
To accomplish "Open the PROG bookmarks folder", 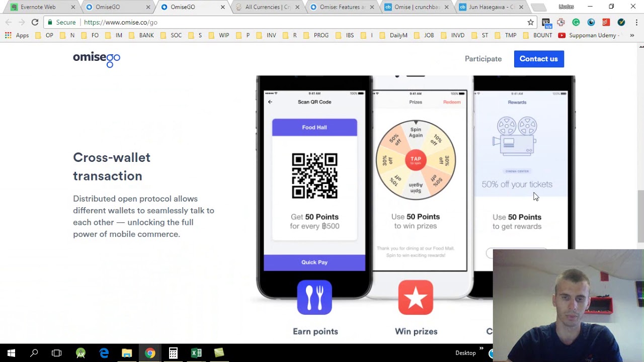I will (316, 35).
